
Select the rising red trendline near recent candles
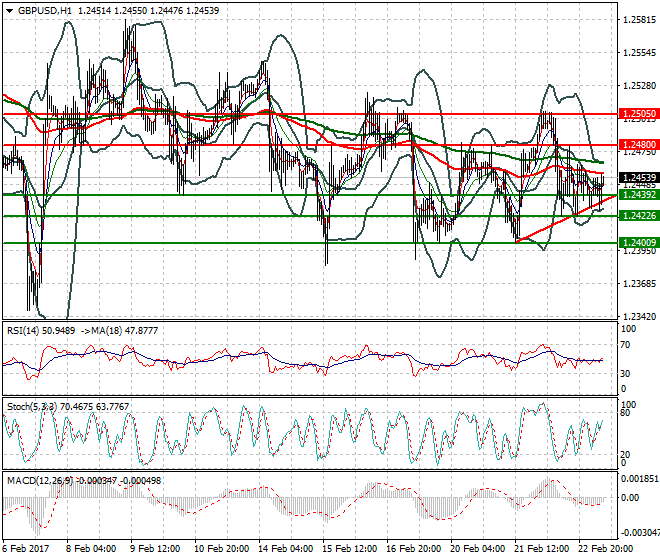point(560,222)
